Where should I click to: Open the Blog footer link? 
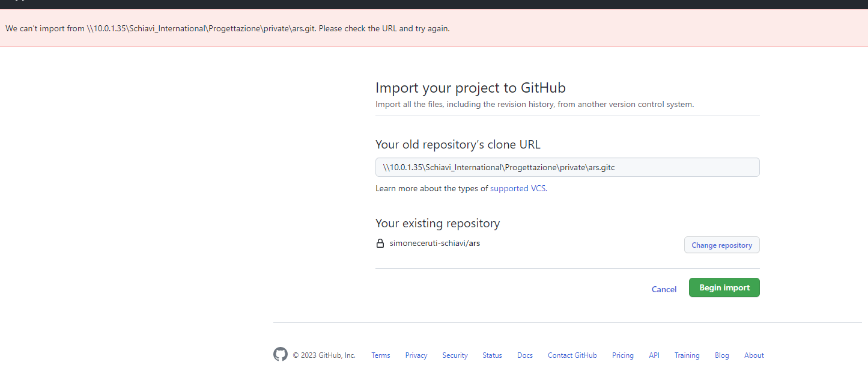point(722,355)
